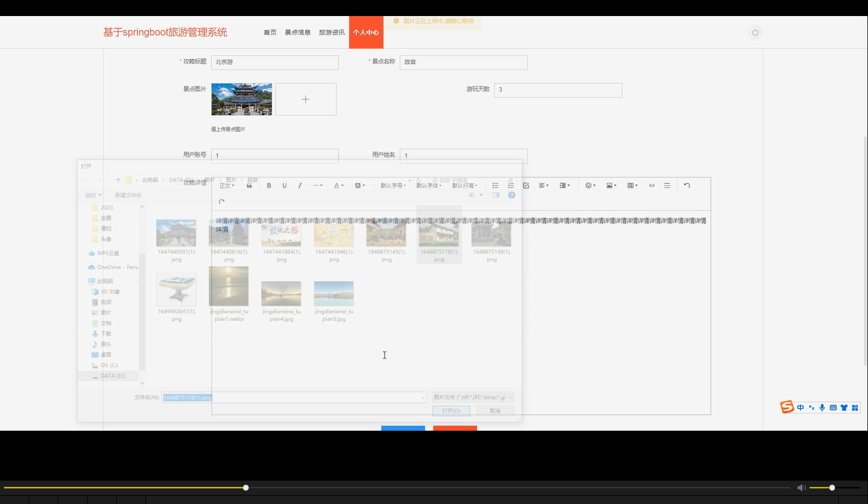
Task: Open the 默认字号 font size dropdown
Action: point(393,186)
